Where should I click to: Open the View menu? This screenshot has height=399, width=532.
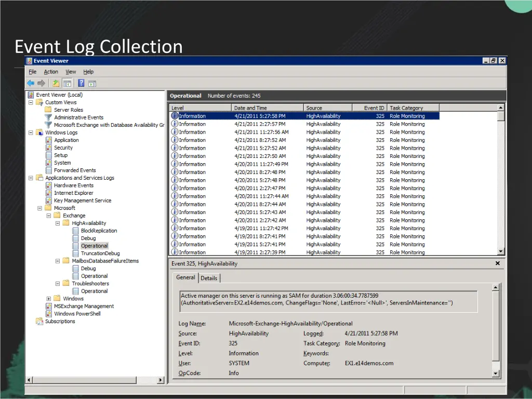point(71,72)
